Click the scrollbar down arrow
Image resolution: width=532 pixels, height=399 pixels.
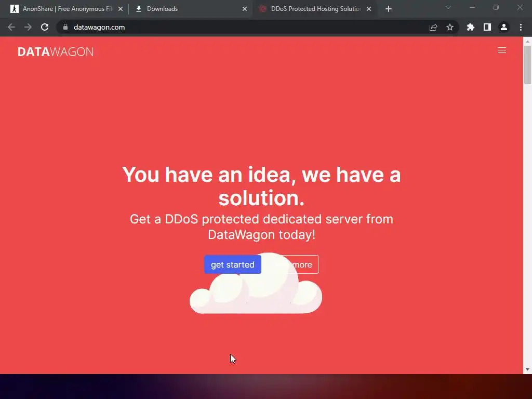527,369
